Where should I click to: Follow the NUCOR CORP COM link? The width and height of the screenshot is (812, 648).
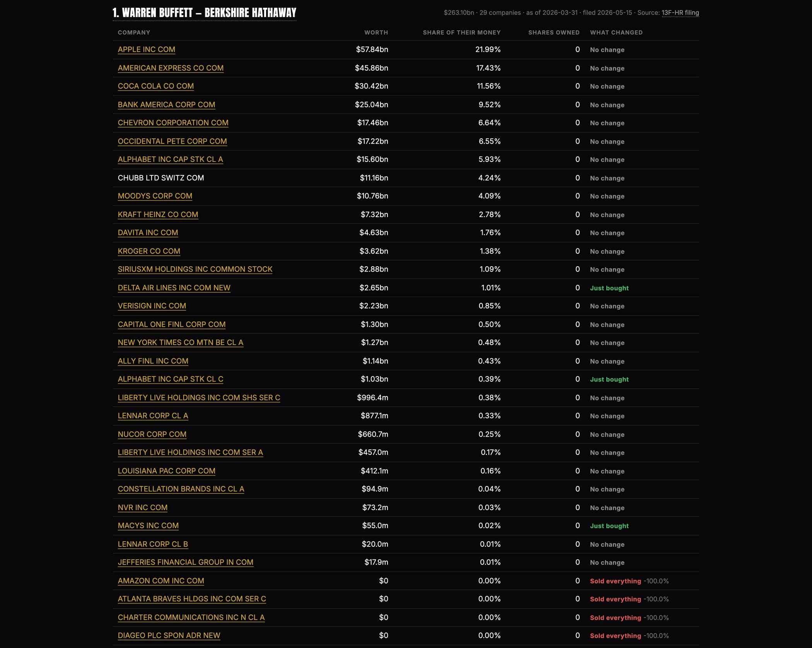tap(152, 434)
